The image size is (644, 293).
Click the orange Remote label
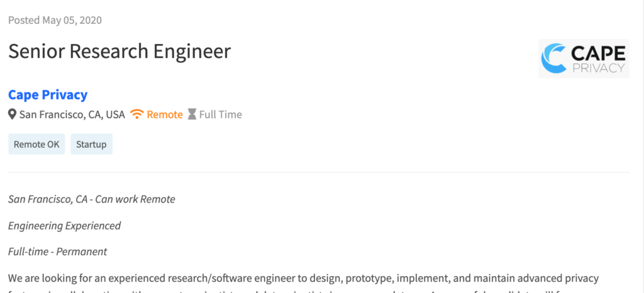tap(165, 114)
